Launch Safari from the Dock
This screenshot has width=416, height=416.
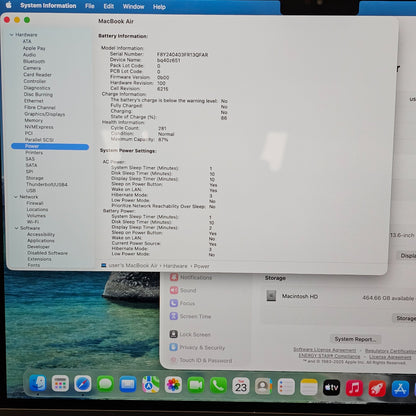tap(83, 384)
